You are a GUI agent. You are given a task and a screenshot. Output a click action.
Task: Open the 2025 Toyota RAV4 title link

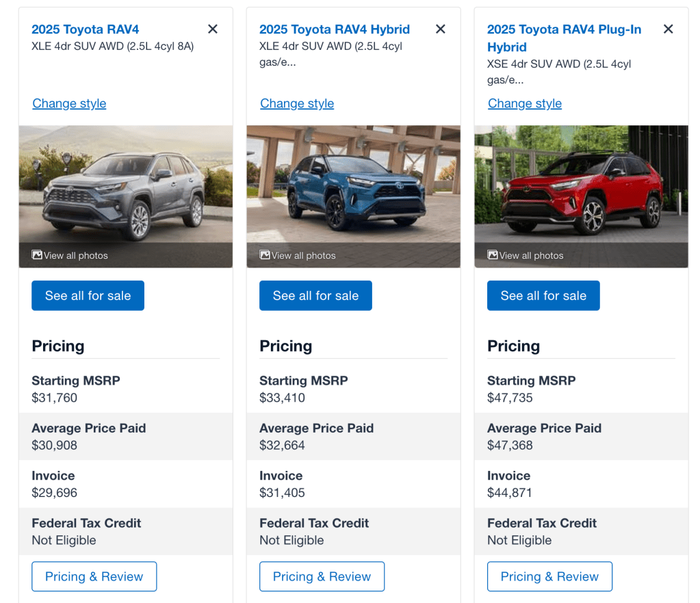pos(86,29)
